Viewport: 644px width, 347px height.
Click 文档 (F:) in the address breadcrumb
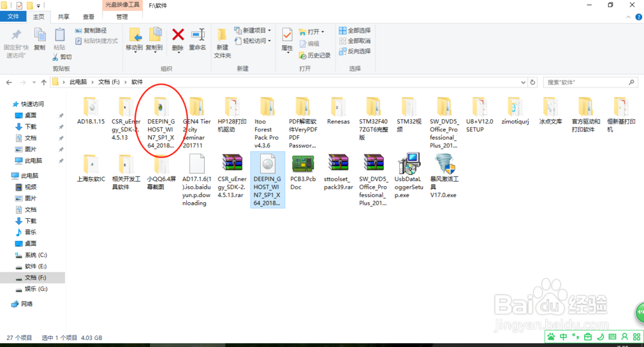pyautogui.click(x=109, y=82)
